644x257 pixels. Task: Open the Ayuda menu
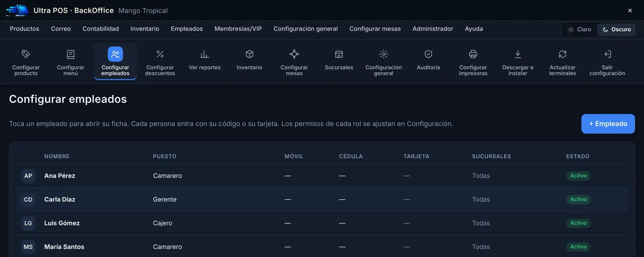click(x=474, y=29)
